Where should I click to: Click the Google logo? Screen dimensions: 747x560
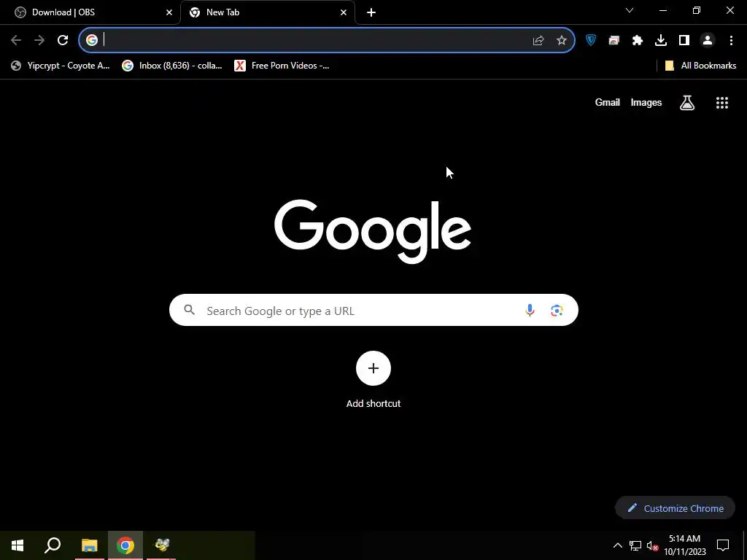(x=373, y=231)
